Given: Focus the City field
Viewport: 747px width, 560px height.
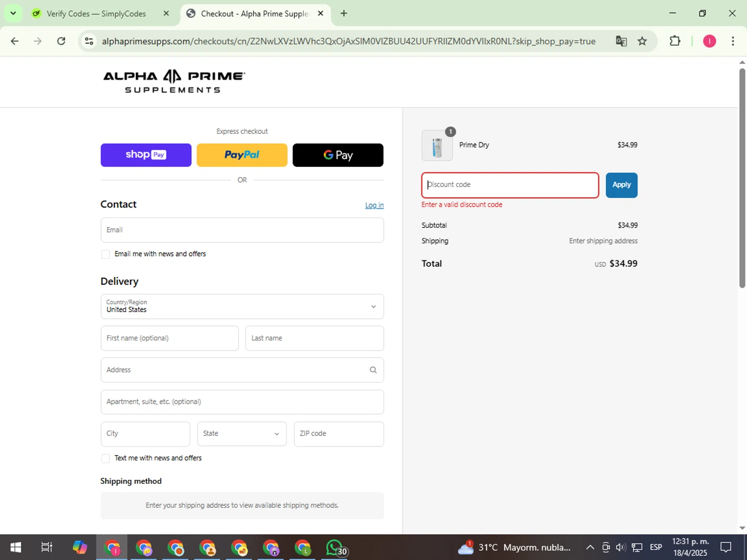Looking at the screenshot, I should pos(145,434).
